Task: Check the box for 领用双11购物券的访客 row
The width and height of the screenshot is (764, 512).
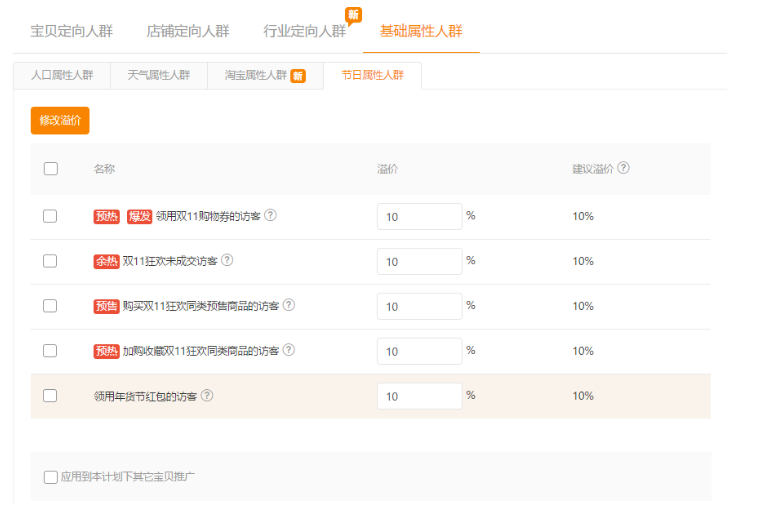Action: pos(50,216)
